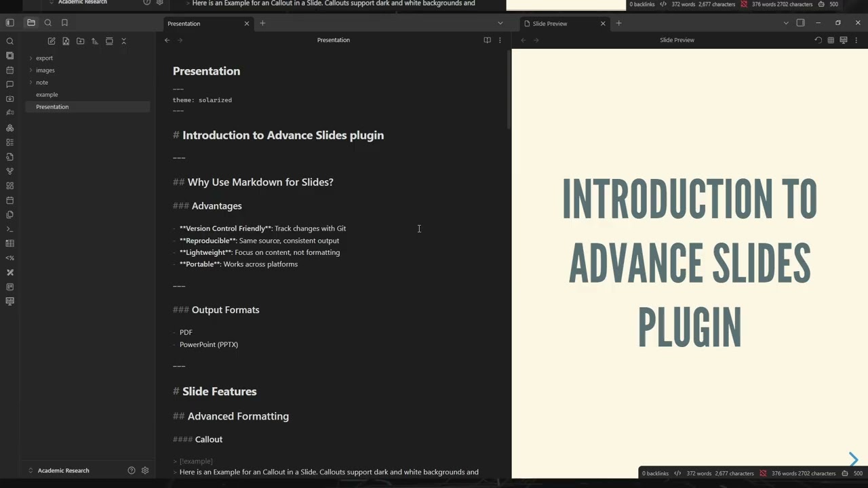Screen dimensions: 868x488
Task: Click the 'PowerPoint (PPTX)' list item
Action: (209, 344)
